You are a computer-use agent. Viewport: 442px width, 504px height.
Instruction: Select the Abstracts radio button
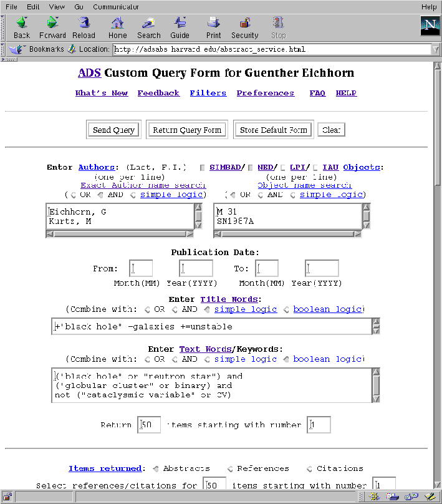(x=156, y=469)
